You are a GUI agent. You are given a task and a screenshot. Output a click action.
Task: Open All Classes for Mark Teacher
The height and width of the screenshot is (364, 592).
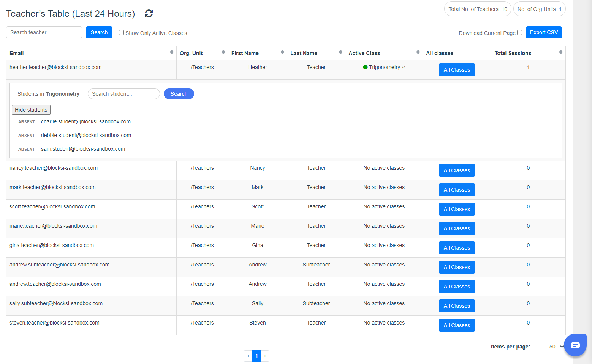[x=457, y=190]
